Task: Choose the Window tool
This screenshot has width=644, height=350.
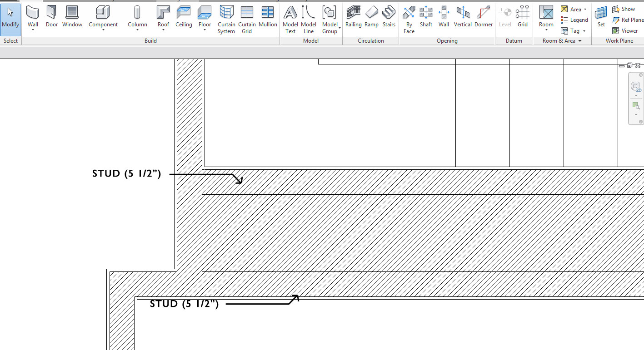Action: pos(72,17)
